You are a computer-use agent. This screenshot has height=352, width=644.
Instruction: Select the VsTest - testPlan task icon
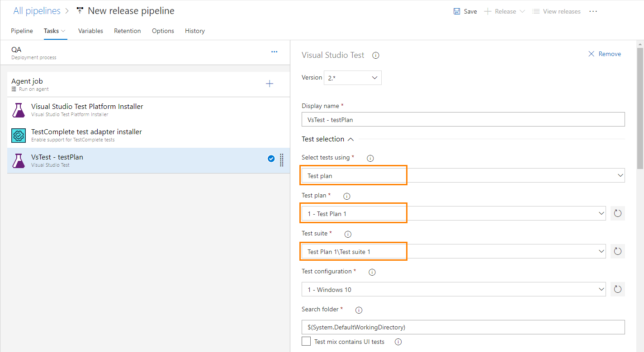pos(18,161)
